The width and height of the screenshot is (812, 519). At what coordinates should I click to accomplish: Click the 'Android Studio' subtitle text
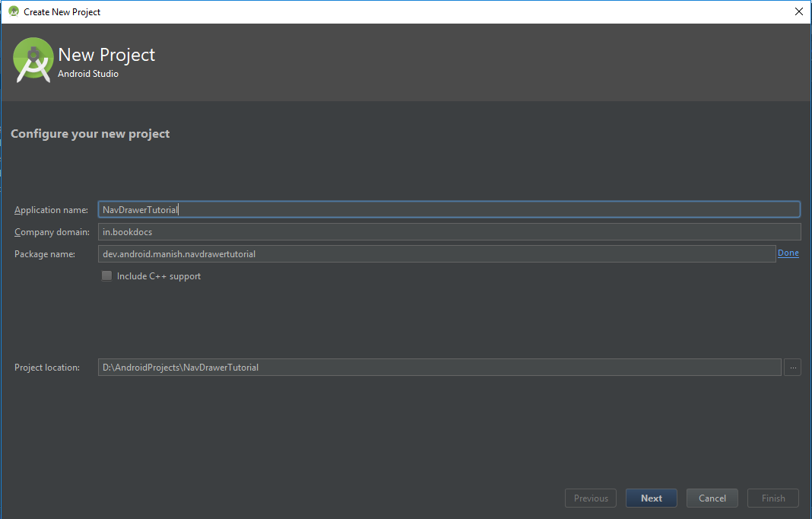tap(88, 74)
